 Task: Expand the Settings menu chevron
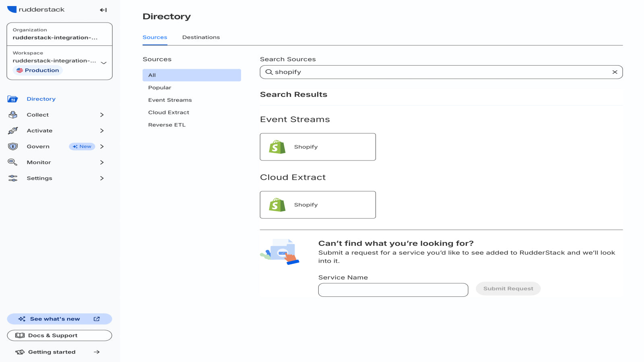click(102, 178)
